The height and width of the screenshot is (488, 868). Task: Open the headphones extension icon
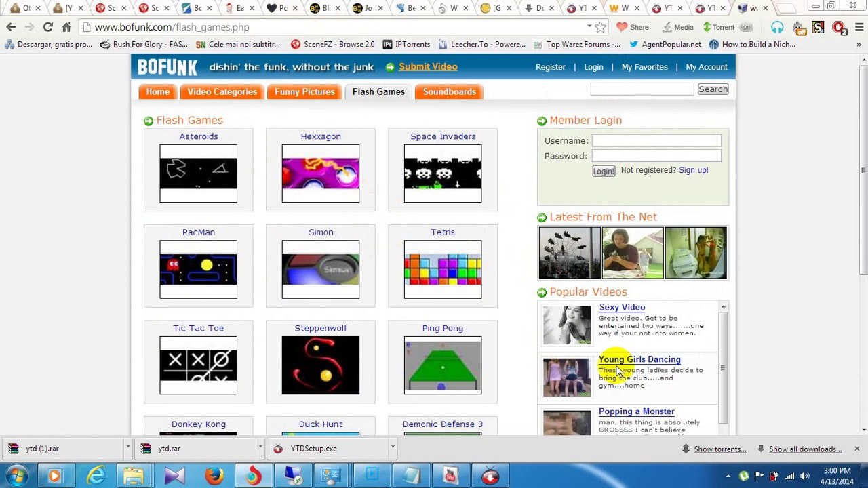coord(777,27)
